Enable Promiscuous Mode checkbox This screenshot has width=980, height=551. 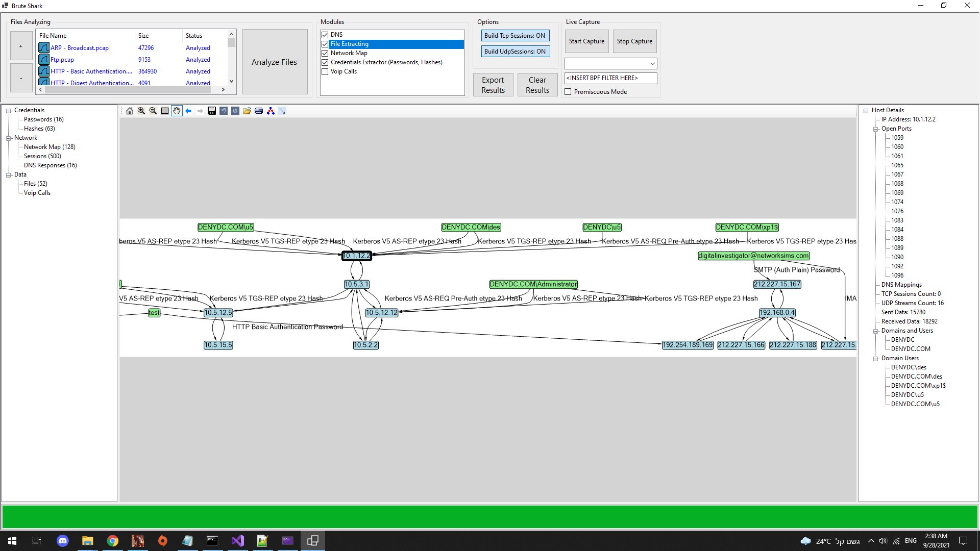(568, 92)
